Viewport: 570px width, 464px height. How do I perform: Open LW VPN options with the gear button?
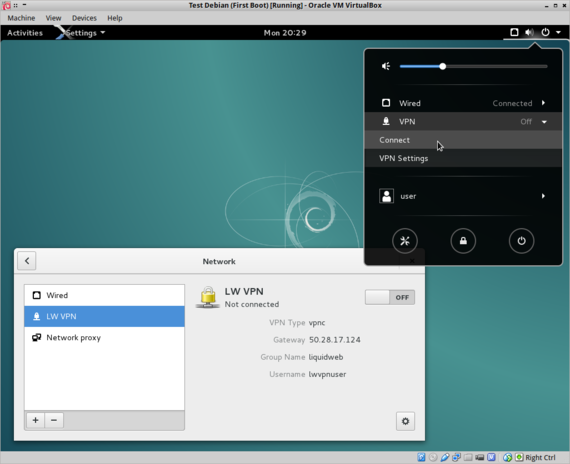click(405, 421)
